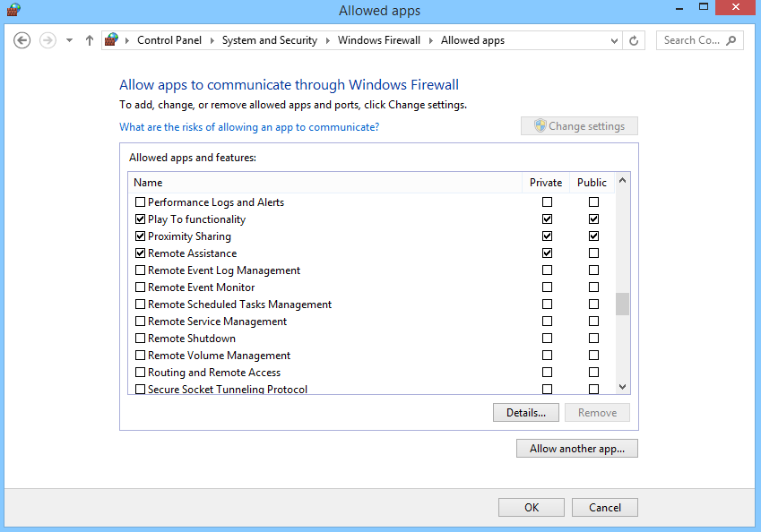Navigate to System and Security breadcrumb
This screenshot has width=761, height=532.
[x=270, y=40]
